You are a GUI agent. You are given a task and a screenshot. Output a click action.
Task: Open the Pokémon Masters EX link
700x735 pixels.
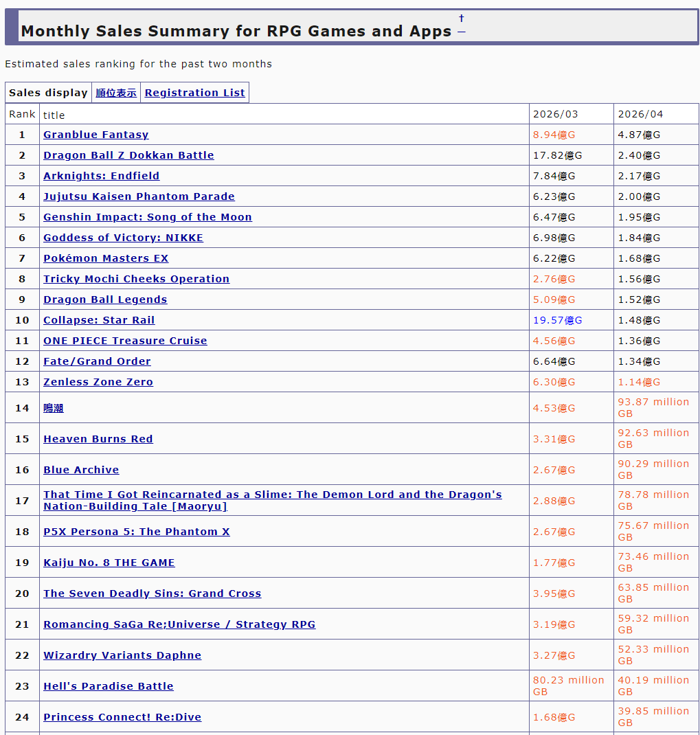coord(106,258)
